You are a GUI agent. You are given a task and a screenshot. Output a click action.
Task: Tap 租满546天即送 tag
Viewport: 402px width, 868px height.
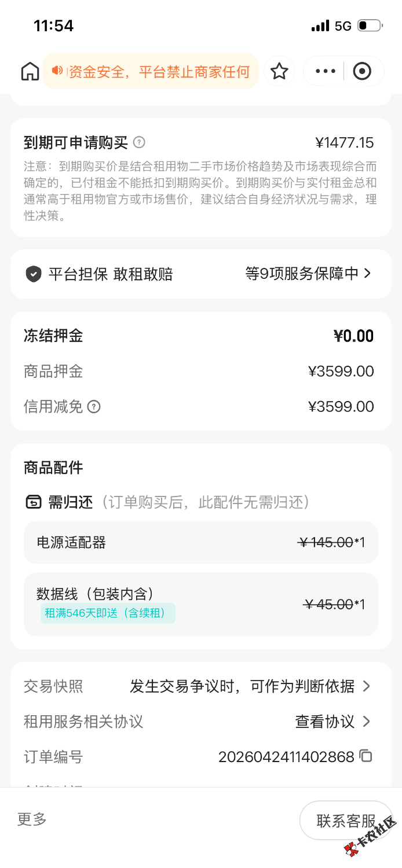pos(108,613)
